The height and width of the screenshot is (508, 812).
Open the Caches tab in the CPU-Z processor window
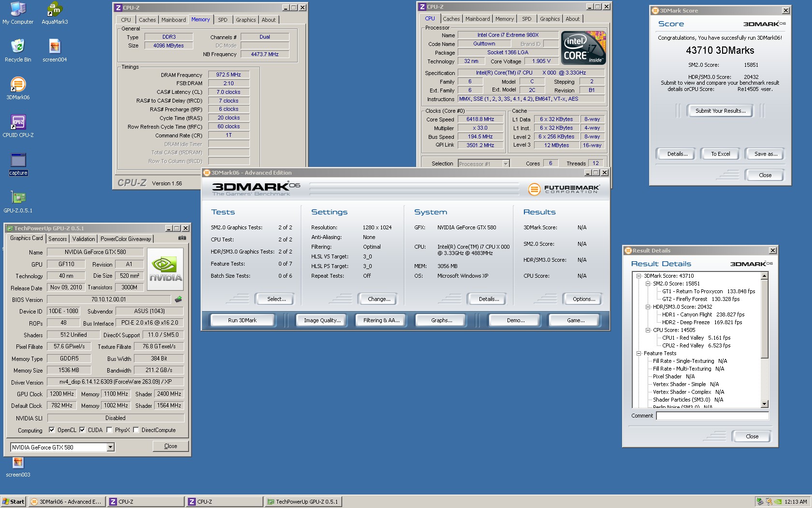pyautogui.click(x=451, y=19)
